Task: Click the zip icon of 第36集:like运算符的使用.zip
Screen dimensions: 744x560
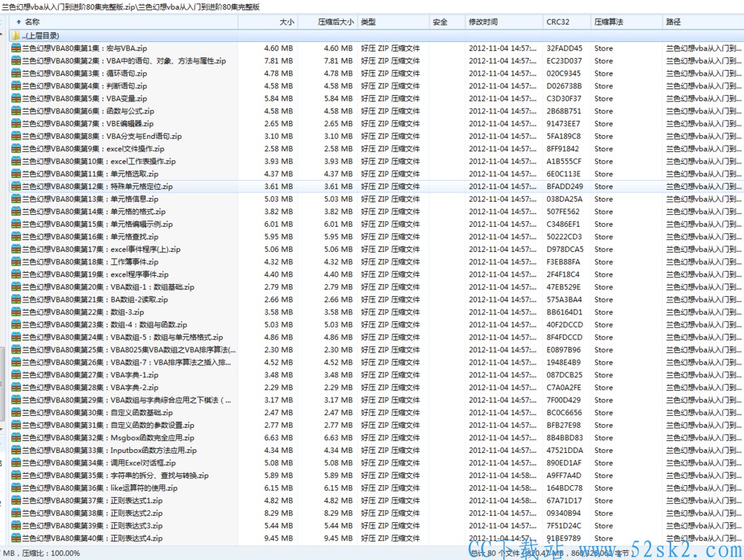Action: tap(15, 488)
